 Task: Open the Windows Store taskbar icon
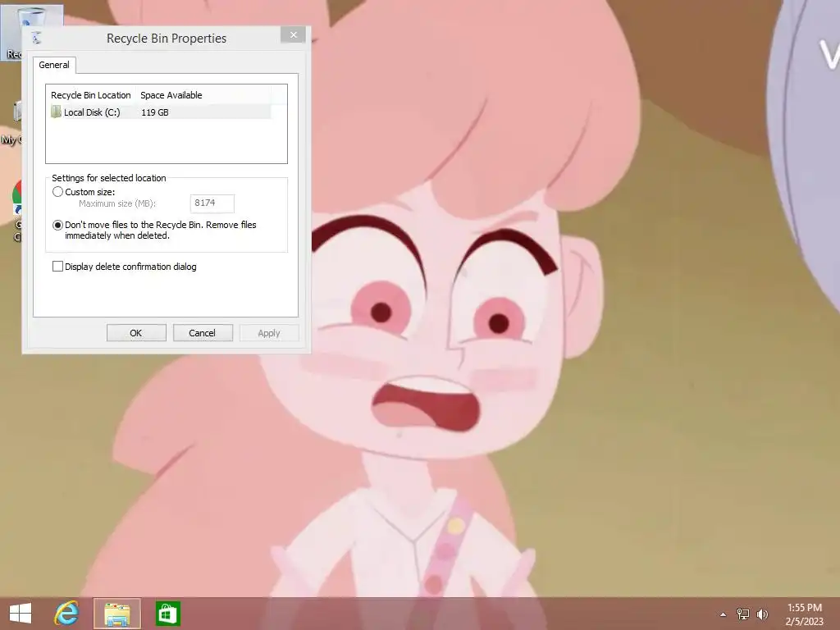(167, 614)
